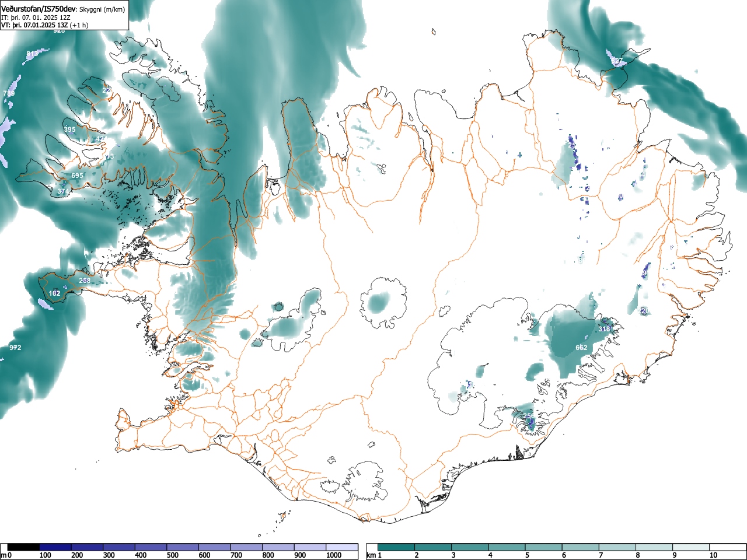Image resolution: width=747 pixels, height=560 pixels.
Task: Click the 662 visibility value on the map
Action: point(581,348)
